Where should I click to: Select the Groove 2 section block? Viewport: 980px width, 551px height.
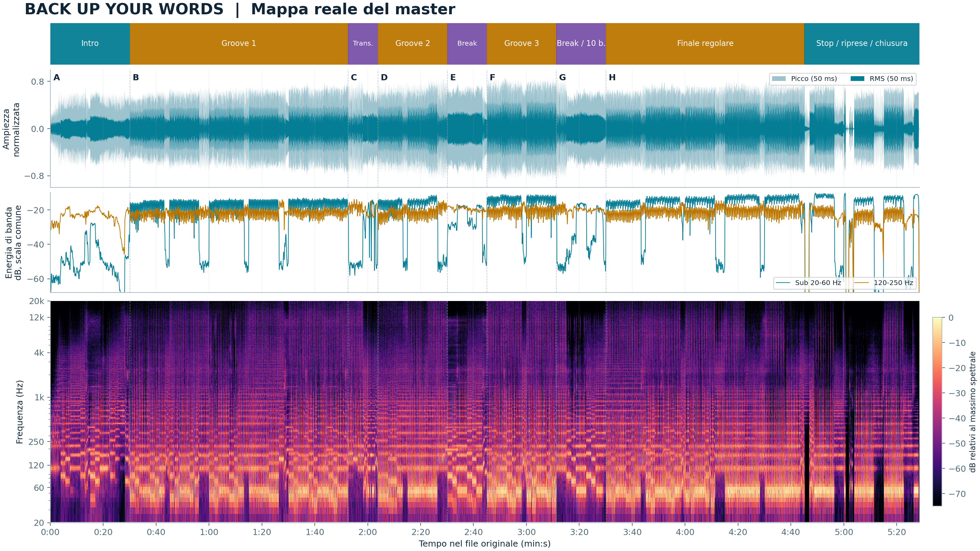[x=412, y=43]
